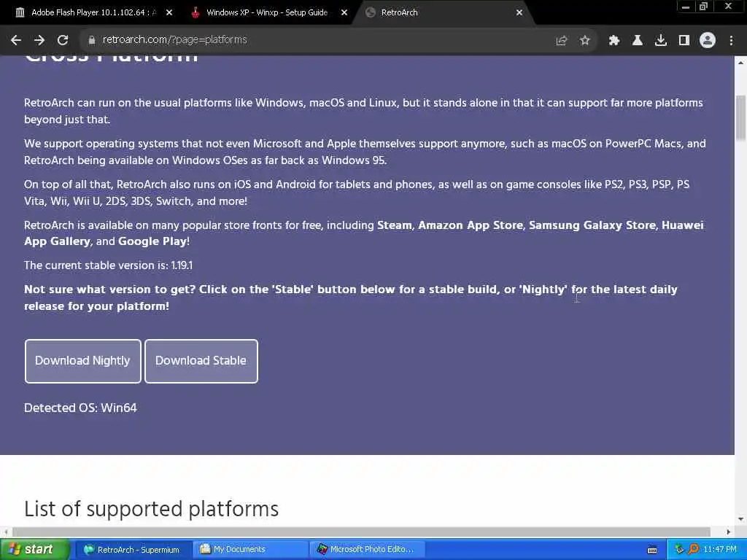
Task: Switch to RetroArch - Supermium taskbar item
Action: coord(133,550)
